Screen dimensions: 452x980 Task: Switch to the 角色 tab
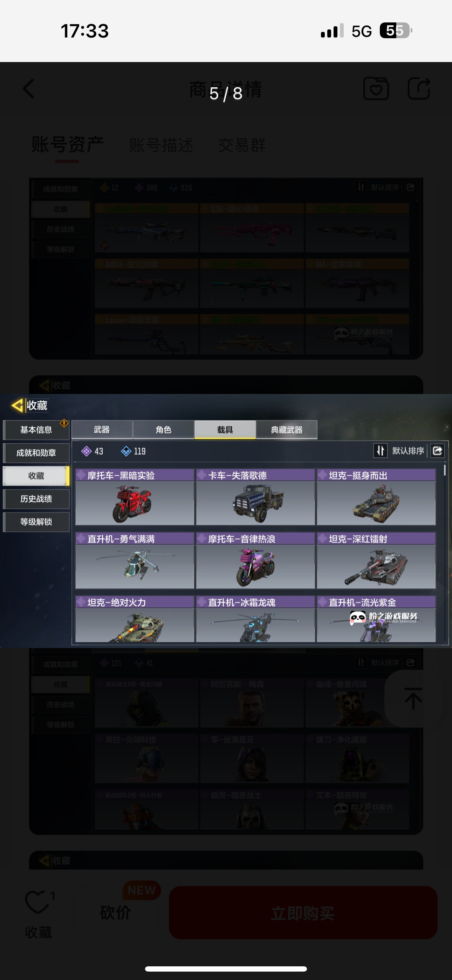tap(164, 429)
